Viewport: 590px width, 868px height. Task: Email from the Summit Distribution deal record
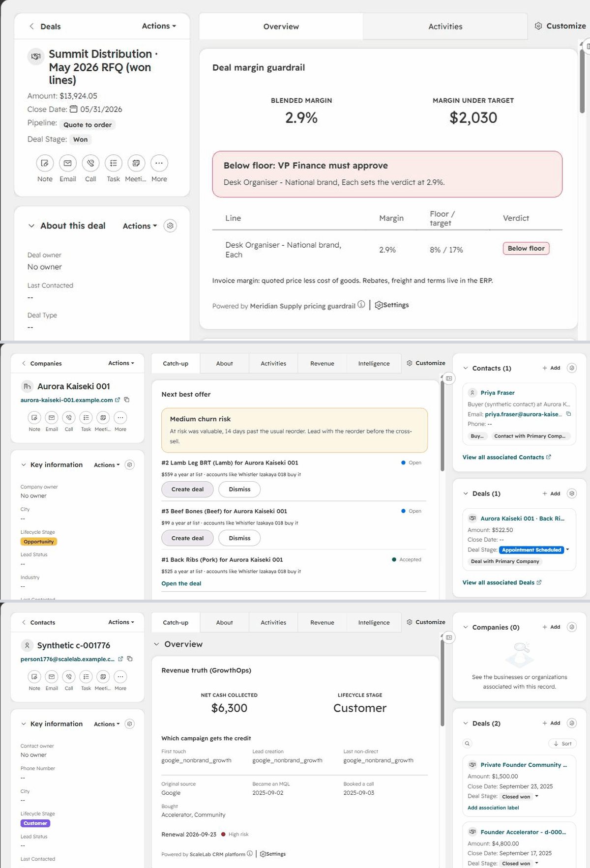pyautogui.click(x=68, y=163)
